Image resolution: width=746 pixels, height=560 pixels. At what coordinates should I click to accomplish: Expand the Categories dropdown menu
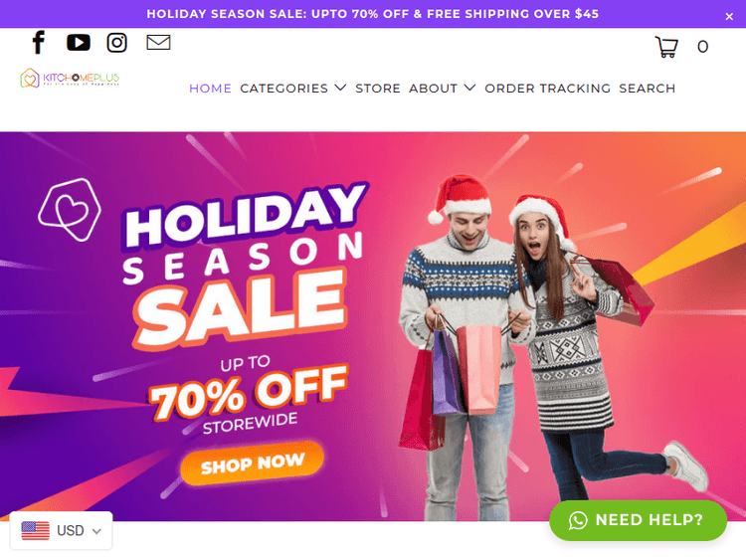click(292, 88)
